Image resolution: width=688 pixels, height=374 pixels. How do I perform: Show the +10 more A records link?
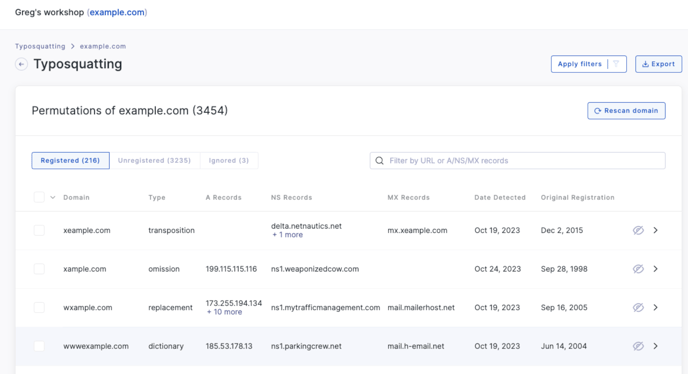(224, 312)
